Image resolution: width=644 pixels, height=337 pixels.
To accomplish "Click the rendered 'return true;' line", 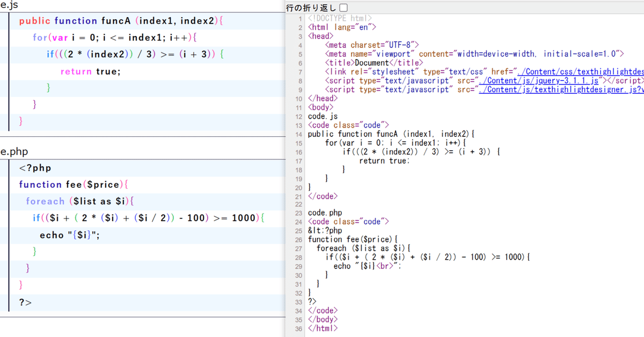I will tap(91, 71).
